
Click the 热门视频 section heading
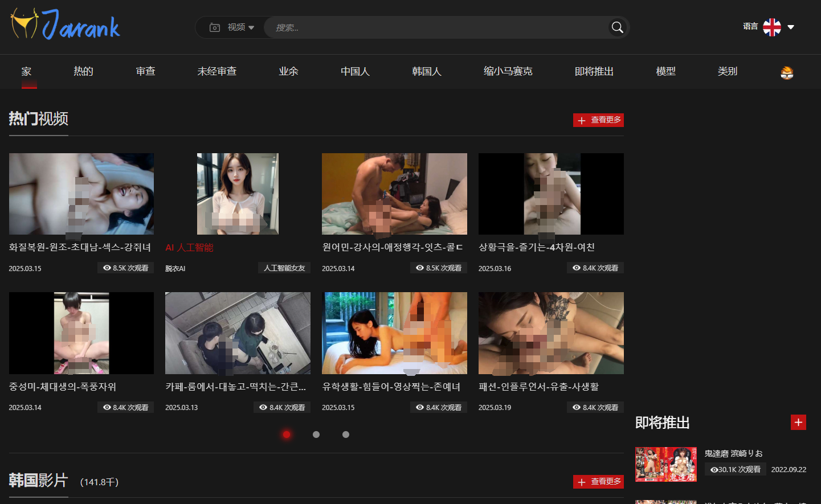pyautogui.click(x=39, y=118)
